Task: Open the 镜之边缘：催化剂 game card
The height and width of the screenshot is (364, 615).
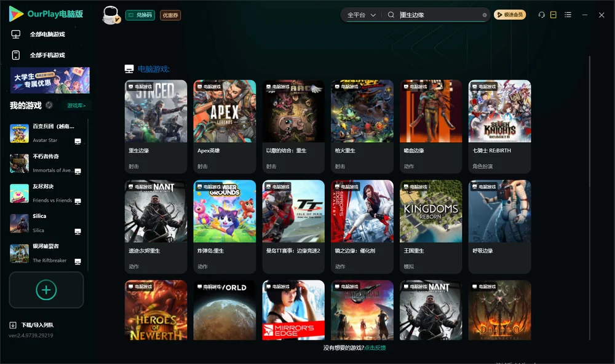Action: (x=362, y=226)
